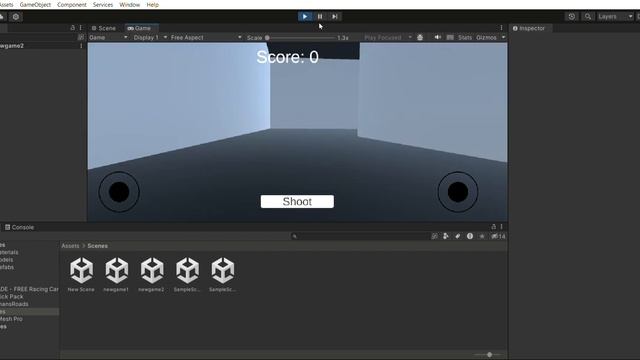The image size is (640, 360).
Task: Adjust the Project icon size slider
Action: (489, 355)
